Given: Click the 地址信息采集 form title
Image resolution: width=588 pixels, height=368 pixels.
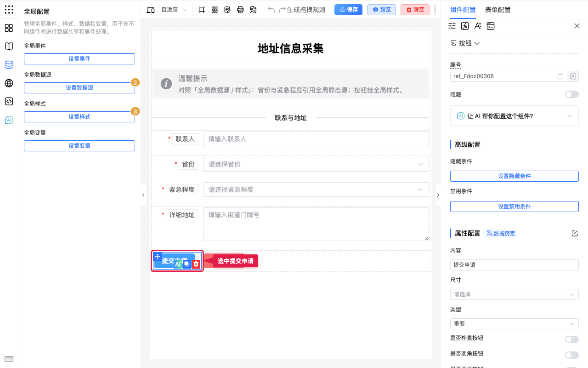Looking at the screenshot, I should (291, 48).
